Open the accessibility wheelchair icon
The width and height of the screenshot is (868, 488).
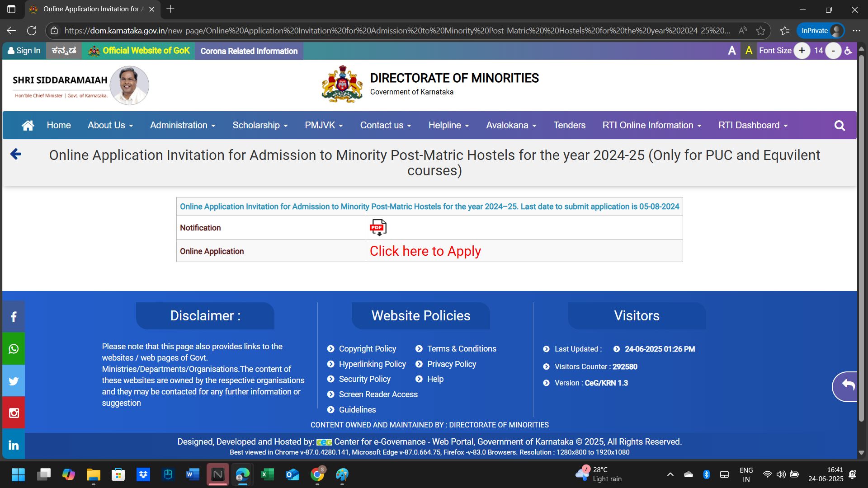(849, 51)
